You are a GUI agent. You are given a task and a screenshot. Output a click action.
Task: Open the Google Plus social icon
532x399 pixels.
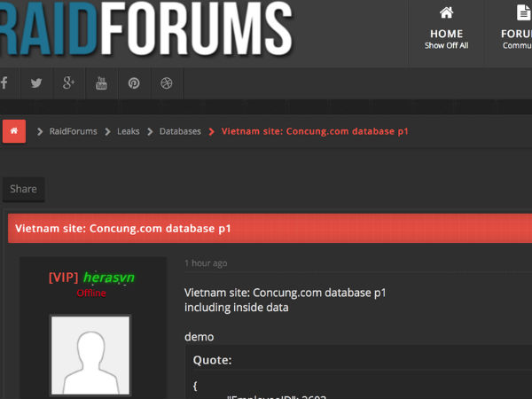69,82
